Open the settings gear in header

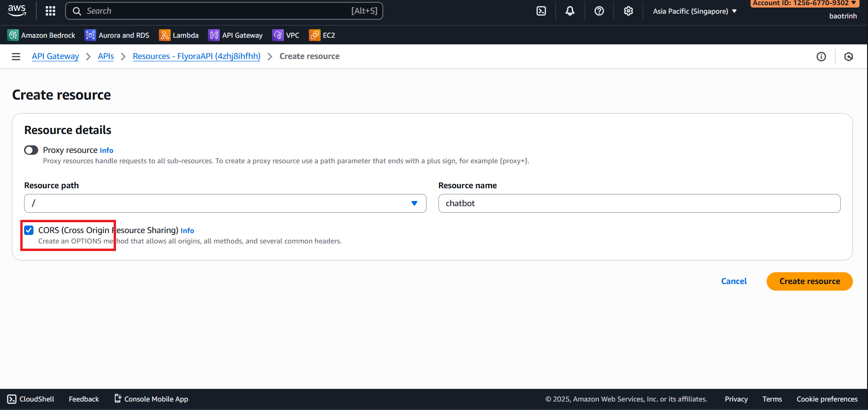pyautogui.click(x=628, y=11)
